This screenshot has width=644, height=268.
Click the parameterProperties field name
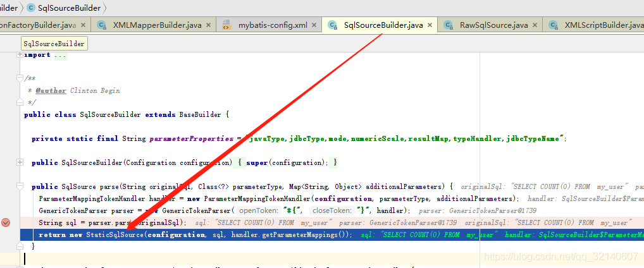pos(192,138)
